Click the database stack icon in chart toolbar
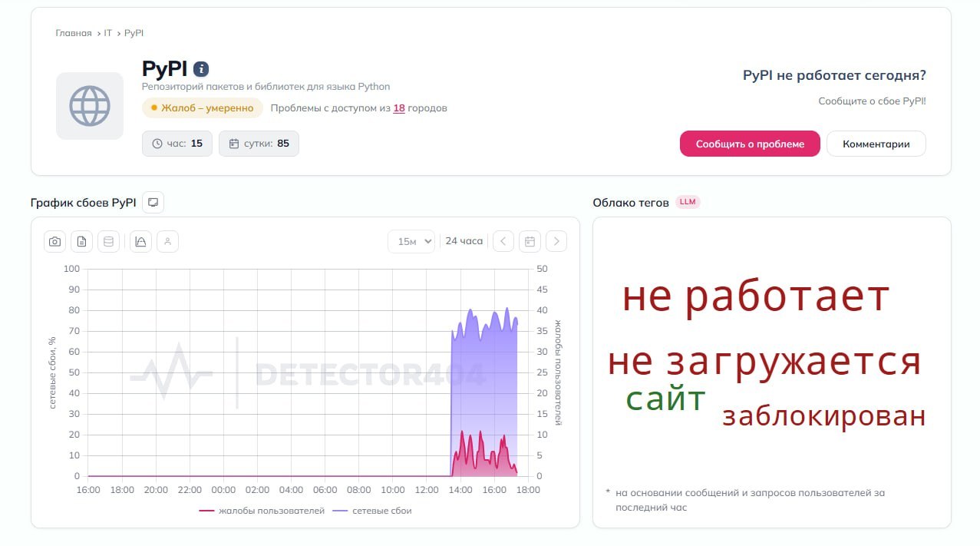This screenshot has width=980, height=546. 108,241
